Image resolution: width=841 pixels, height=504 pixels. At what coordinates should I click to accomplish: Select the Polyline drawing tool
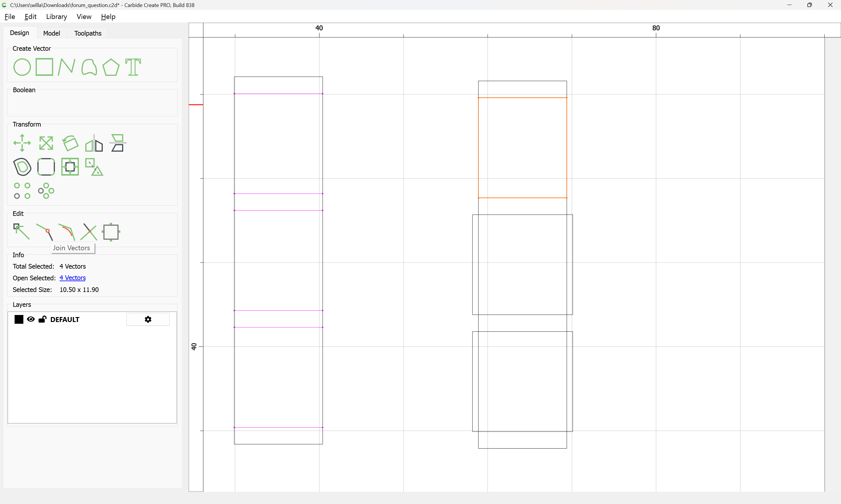coord(66,67)
